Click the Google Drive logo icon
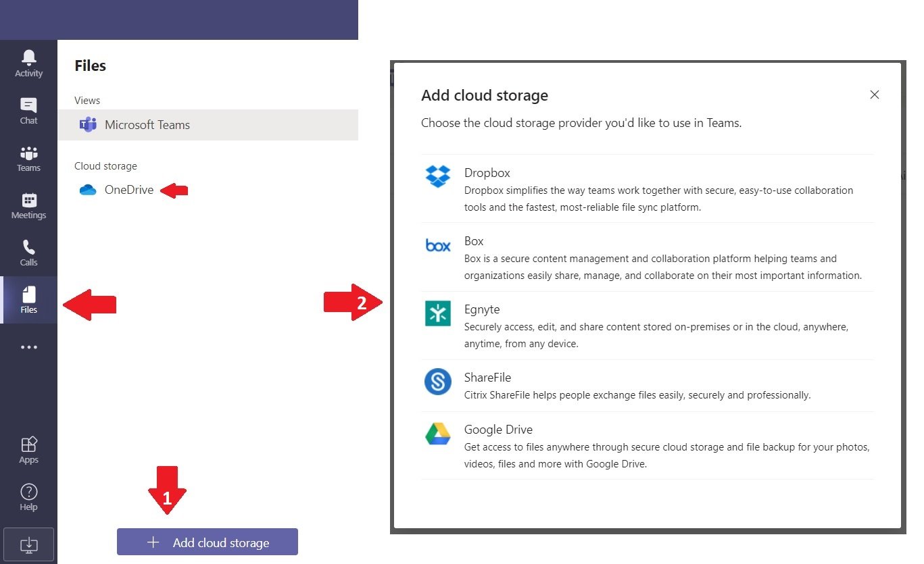 [x=438, y=434]
